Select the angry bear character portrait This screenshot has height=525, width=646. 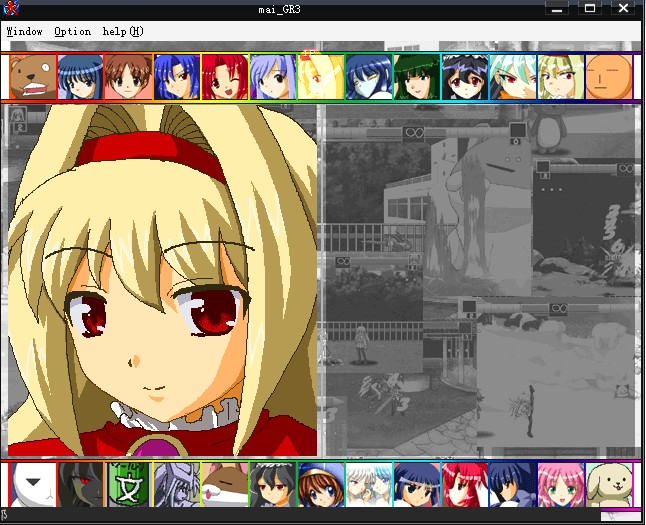33,77
